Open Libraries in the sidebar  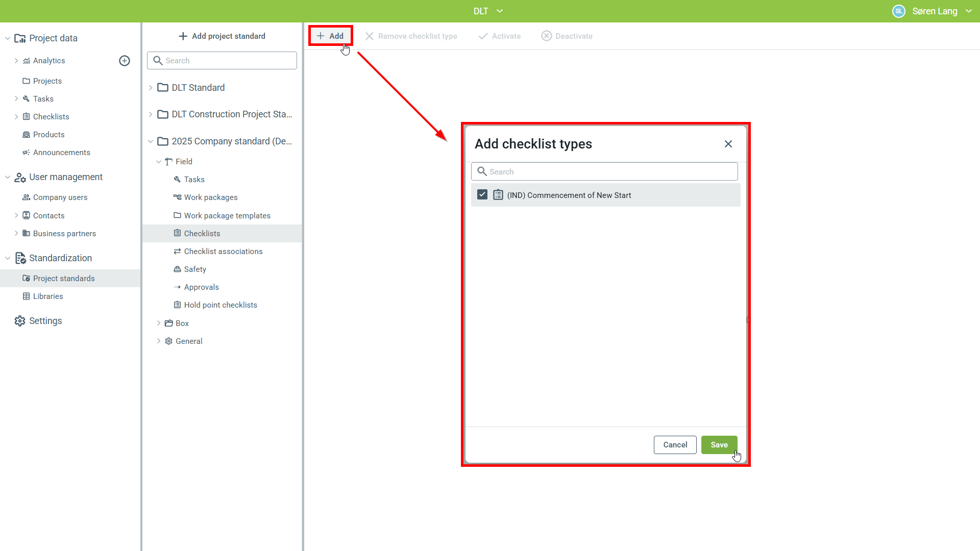[x=48, y=296]
